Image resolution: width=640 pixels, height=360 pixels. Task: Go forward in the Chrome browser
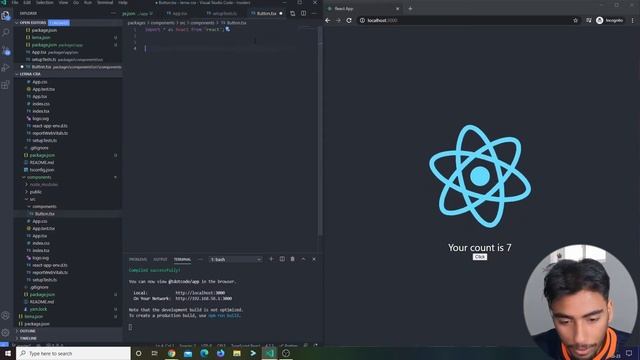[338, 20]
